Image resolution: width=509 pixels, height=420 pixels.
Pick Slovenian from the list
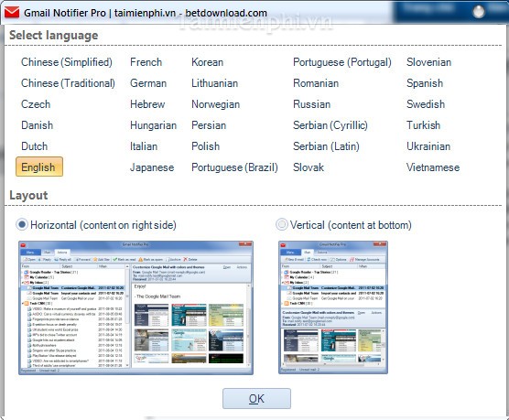click(428, 62)
